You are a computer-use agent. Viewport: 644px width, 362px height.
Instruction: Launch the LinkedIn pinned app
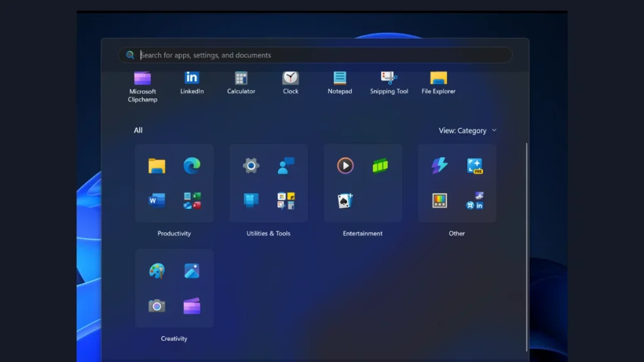pyautogui.click(x=192, y=82)
